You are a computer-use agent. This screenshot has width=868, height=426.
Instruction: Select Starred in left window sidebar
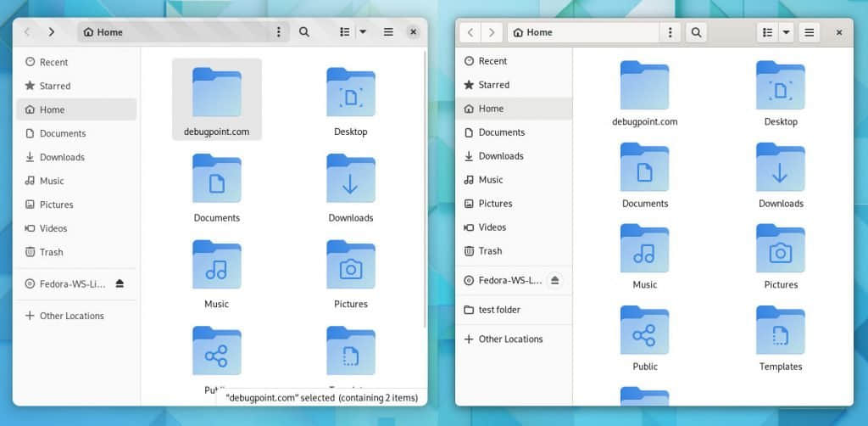coord(76,86)
